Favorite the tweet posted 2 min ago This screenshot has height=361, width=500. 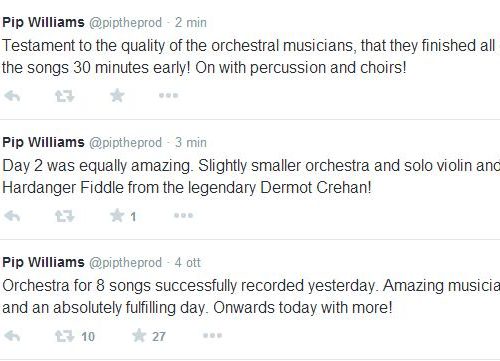[117, 96]
